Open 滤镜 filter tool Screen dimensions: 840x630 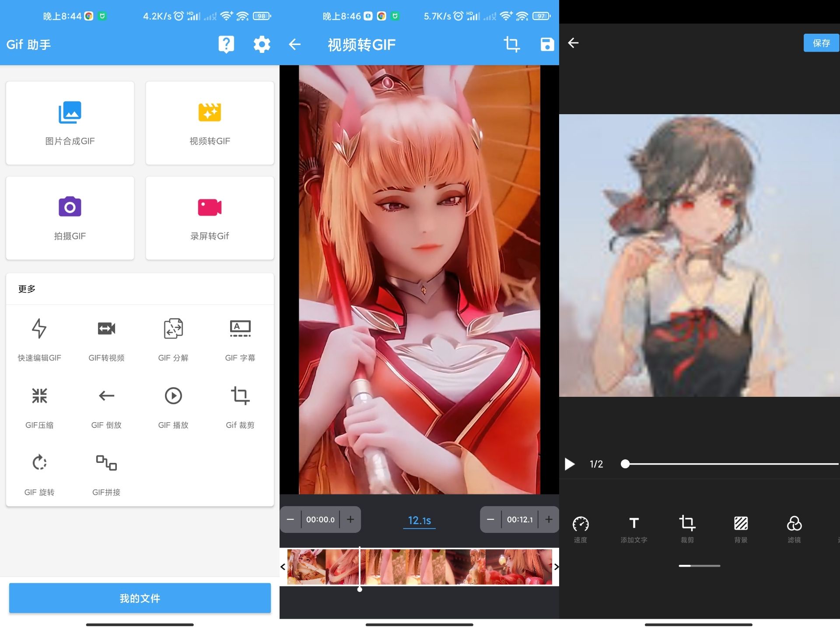794,528
